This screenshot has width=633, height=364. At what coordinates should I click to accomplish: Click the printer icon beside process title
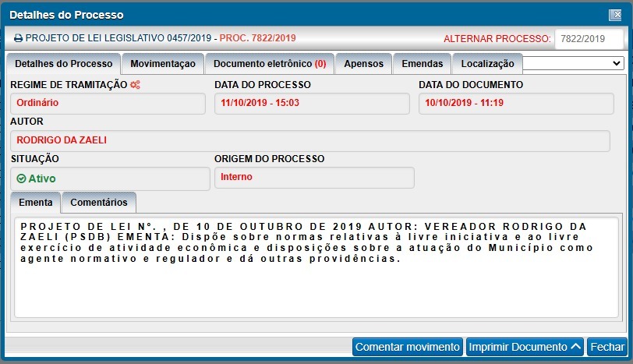[x=18, y=37]
